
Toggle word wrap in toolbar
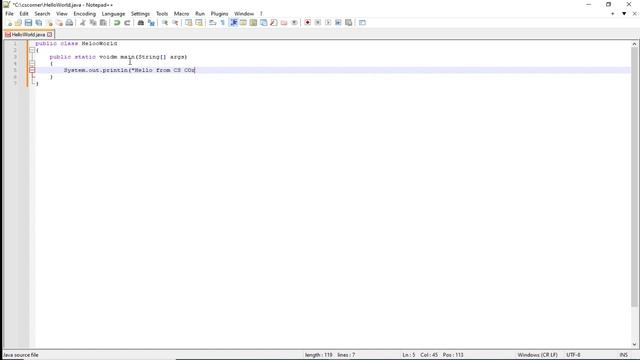[x=212, y=23]
